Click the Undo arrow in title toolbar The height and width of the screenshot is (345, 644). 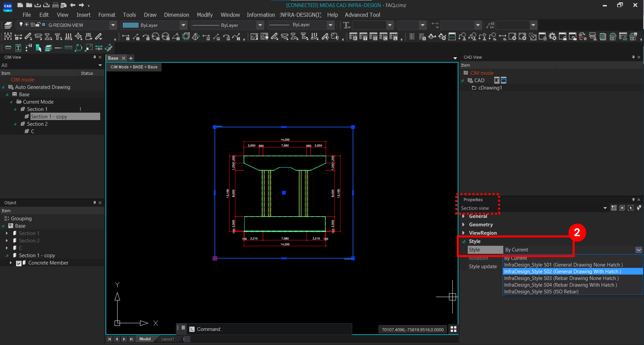click(73, 5)
